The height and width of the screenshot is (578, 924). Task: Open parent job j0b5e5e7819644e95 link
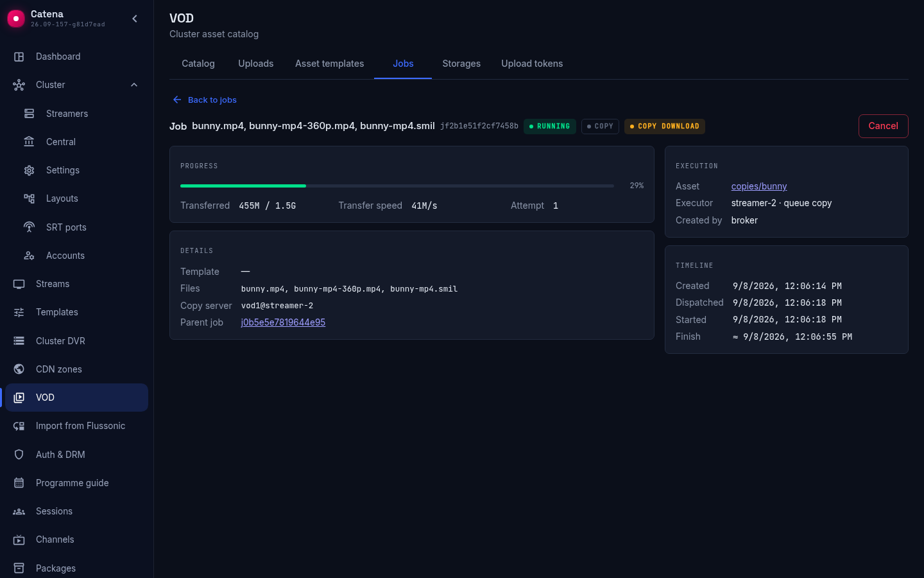tap(283, 322)
